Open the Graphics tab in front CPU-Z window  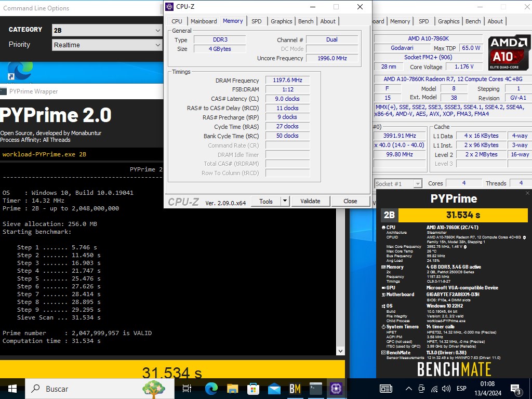click(281, 21)
